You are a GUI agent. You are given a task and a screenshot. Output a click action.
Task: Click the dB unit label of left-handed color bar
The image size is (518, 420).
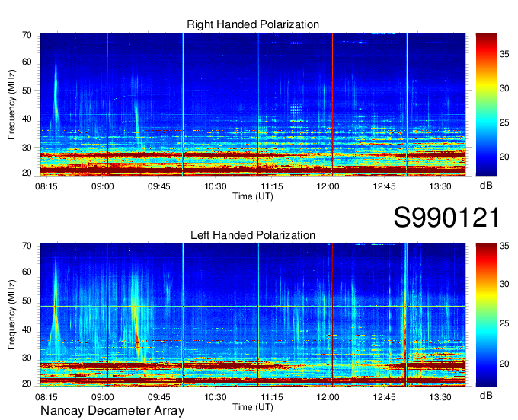[x=486, y=395]
